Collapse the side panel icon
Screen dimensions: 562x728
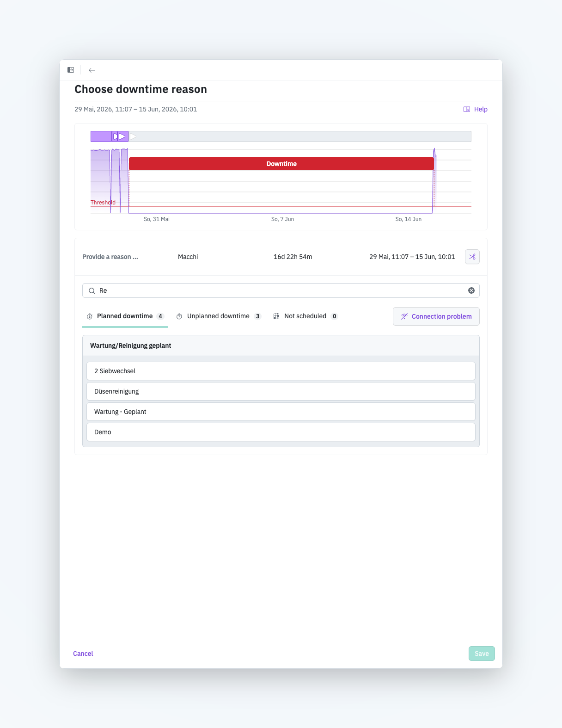[71, 70]
